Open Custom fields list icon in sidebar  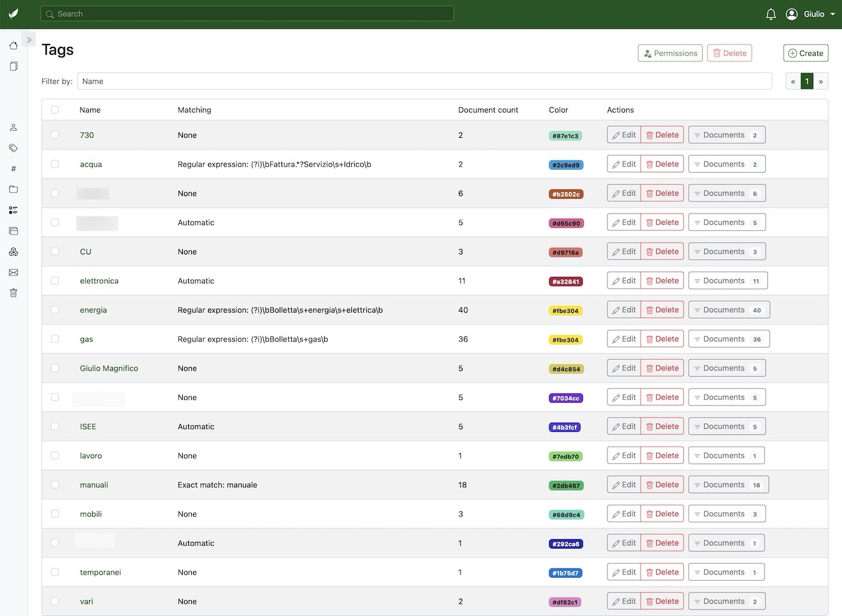[x=13, y=210]
